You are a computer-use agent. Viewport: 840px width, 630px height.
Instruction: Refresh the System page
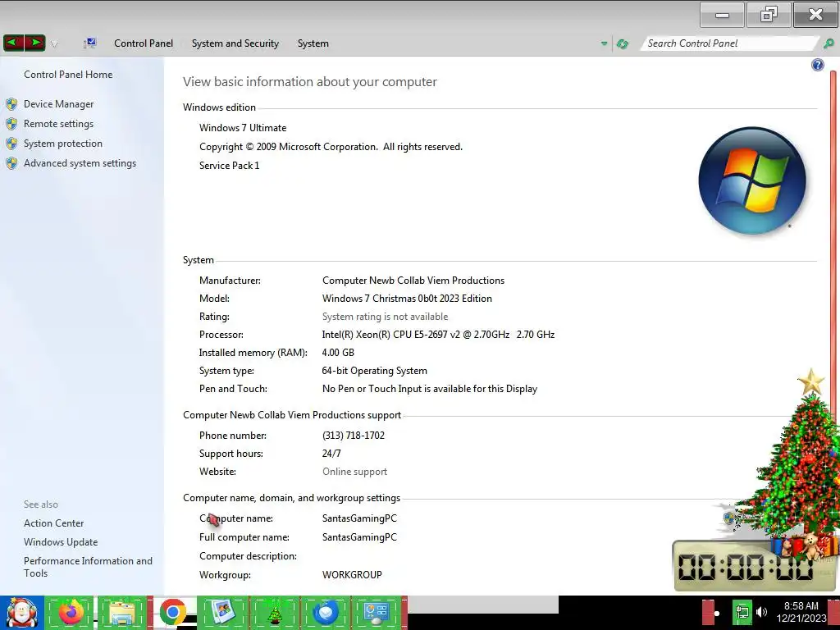pyautogui.click(x=623, y=44)
